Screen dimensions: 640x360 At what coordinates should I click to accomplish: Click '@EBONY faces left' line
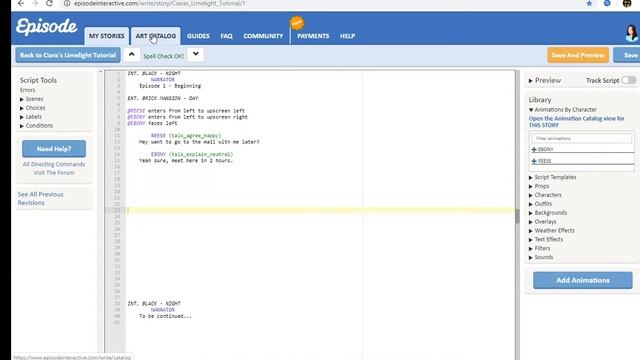pos(152,123)
